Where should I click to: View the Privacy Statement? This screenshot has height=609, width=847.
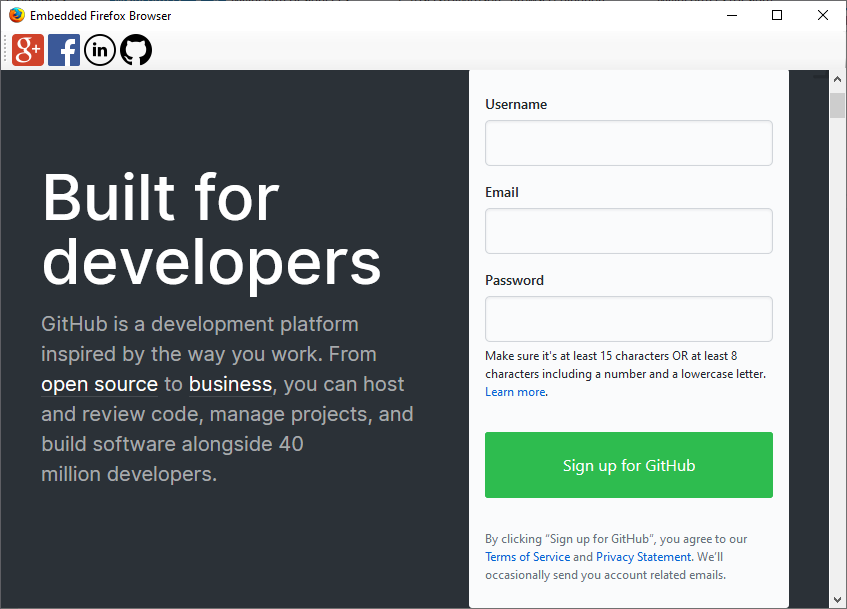coord(643,556)
